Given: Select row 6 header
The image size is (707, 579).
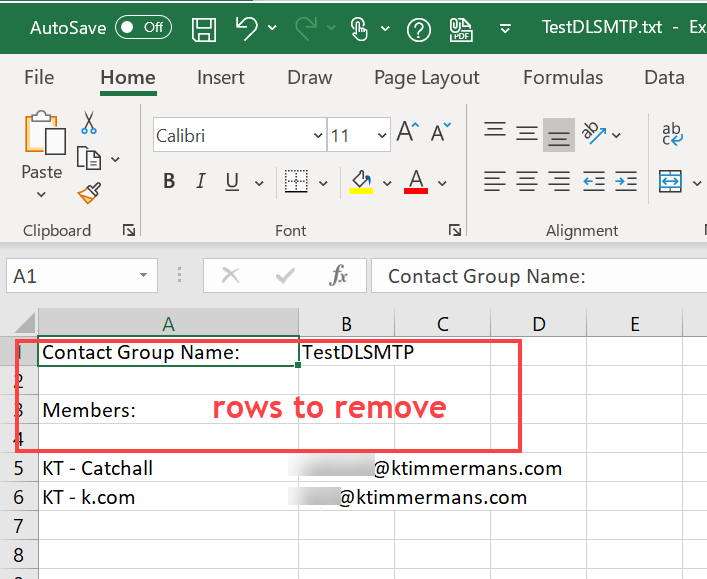Looking at the screenshot, I should tap(18, 497).
